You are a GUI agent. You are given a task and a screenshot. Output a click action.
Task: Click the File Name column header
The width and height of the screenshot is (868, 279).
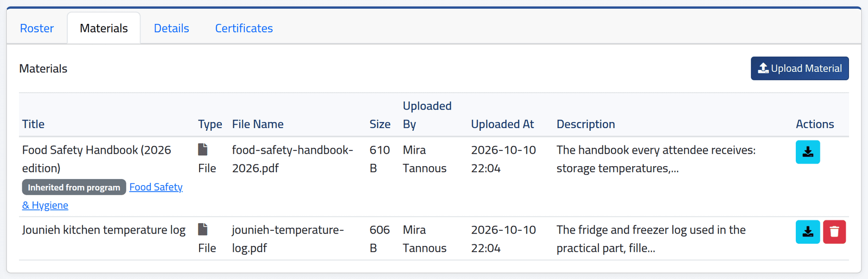258,124
